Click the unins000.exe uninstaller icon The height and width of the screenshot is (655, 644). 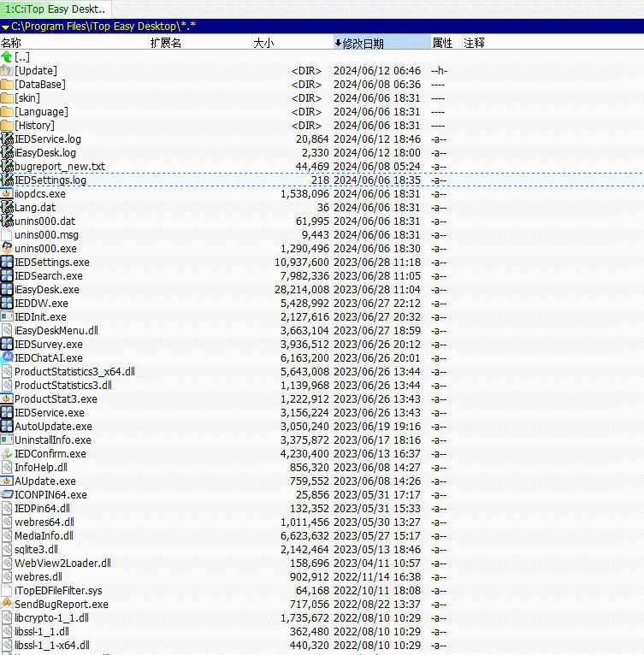click(x=7, y=249)
